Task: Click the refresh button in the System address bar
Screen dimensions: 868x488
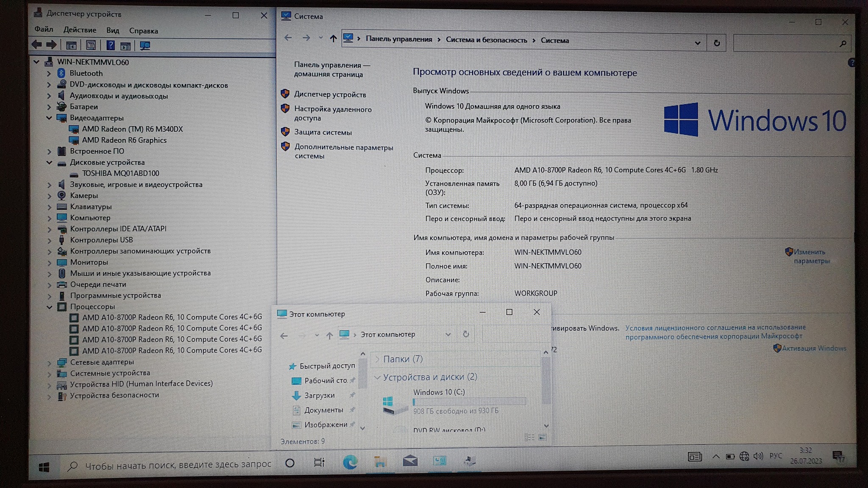Action: (717, 43)
